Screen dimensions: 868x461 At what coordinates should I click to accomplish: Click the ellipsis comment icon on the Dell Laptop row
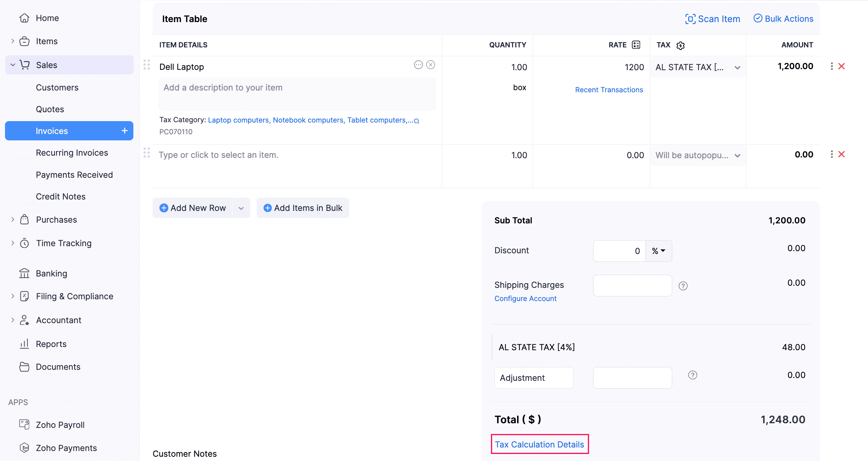tap(418, 65)
